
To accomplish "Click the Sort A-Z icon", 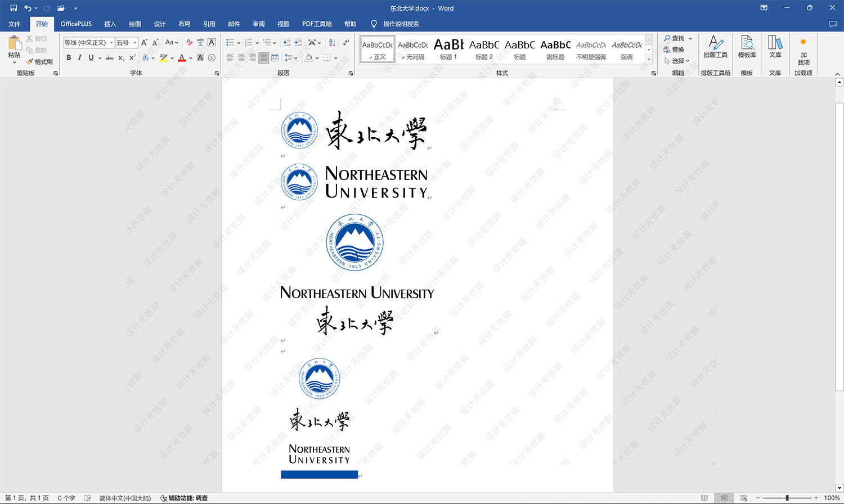I will tap(332, 42).
